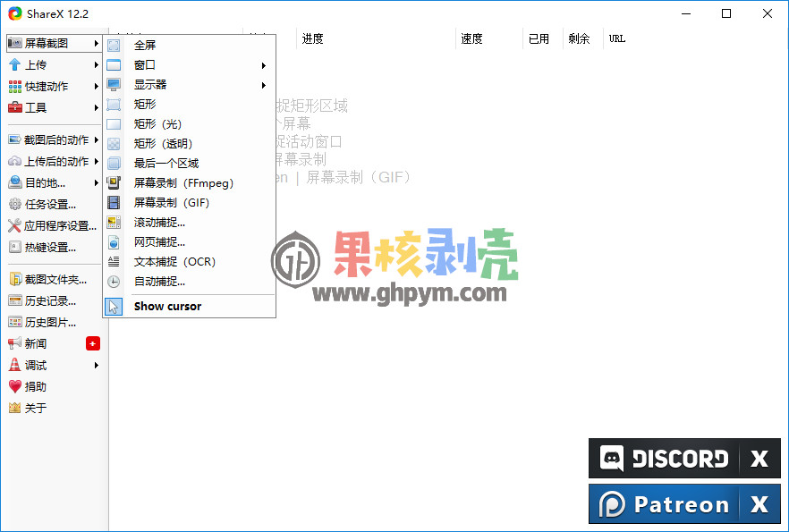The height and width of the screenshot is (532, 789).
Task: Click the blue upload arrow icon
Action: click(x=15, y=65)
